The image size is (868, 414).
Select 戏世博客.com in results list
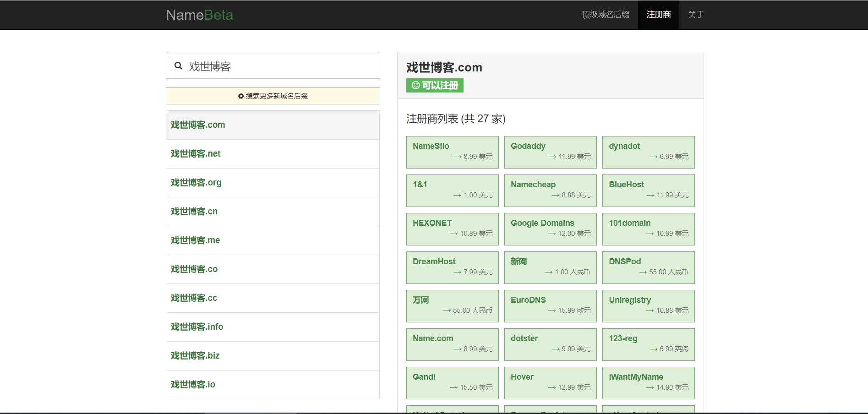point(273,125)
